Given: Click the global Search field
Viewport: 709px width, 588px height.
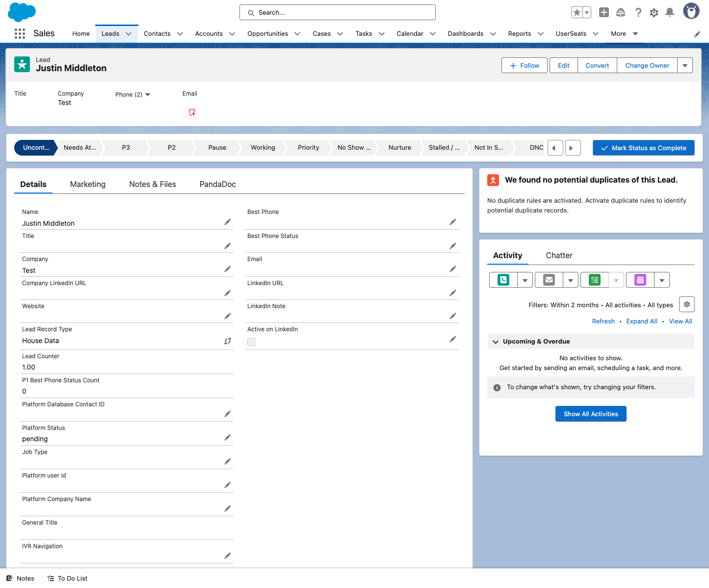Looking at the screenshot, I should coord(338,12).
